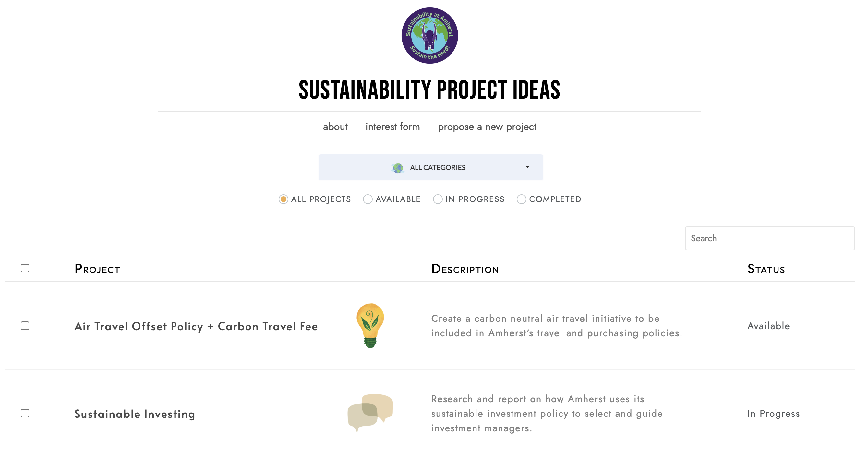Click the categories dropdown arrow

pos(527,167)
